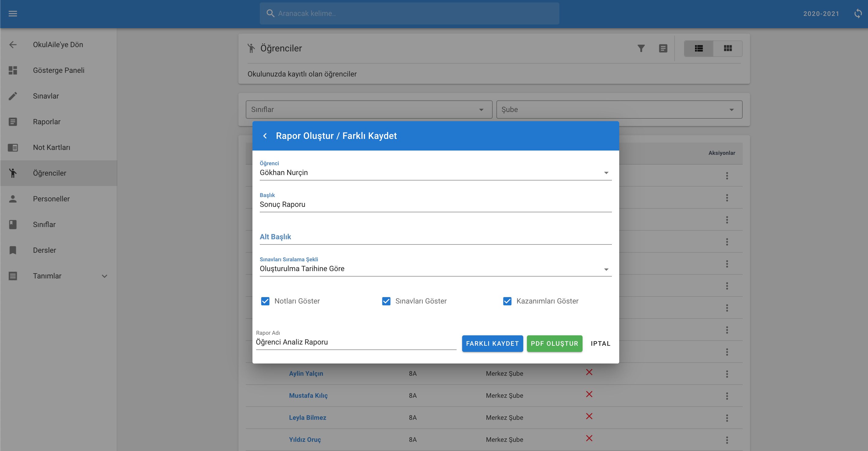Uncheck the Kazanımları Göster checkbox

click(507, 301)
